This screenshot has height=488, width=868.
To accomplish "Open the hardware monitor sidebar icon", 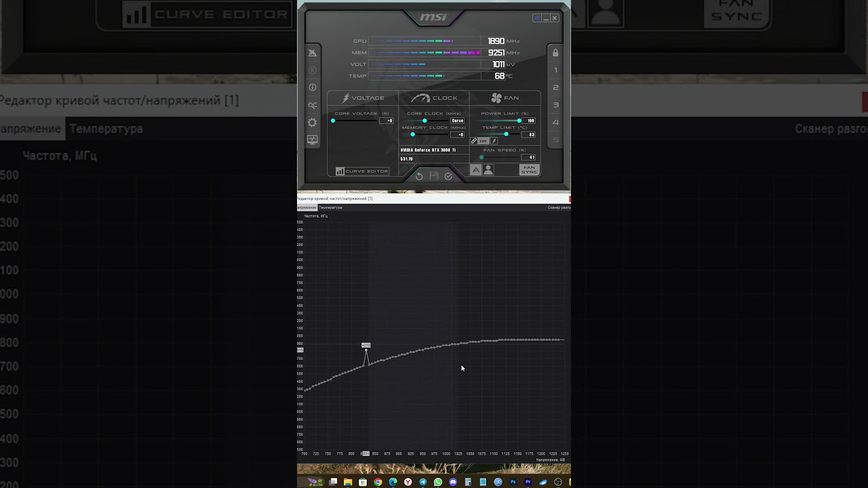I will [312, 139].
